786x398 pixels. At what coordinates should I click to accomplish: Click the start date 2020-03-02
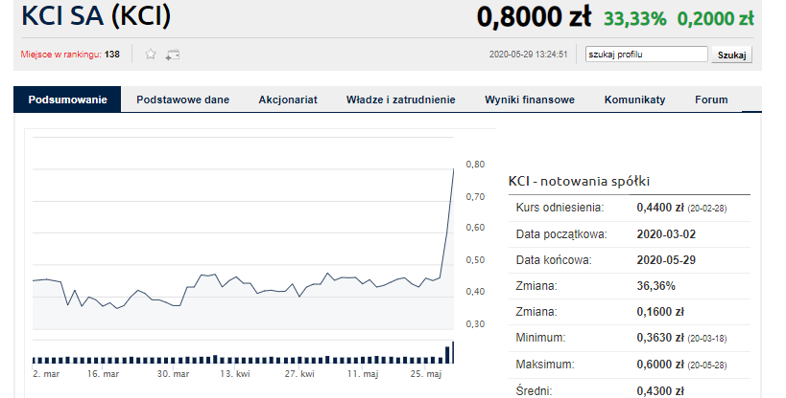pos(666,234)
